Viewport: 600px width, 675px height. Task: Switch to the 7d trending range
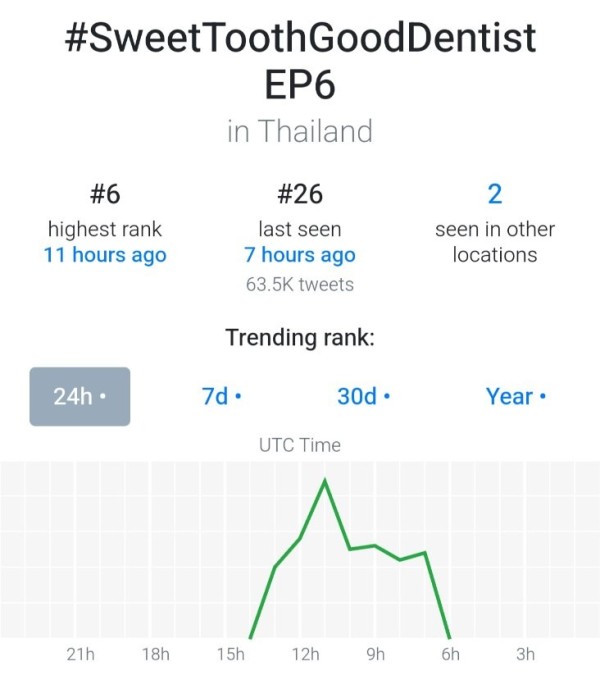(x=222, y=396)
